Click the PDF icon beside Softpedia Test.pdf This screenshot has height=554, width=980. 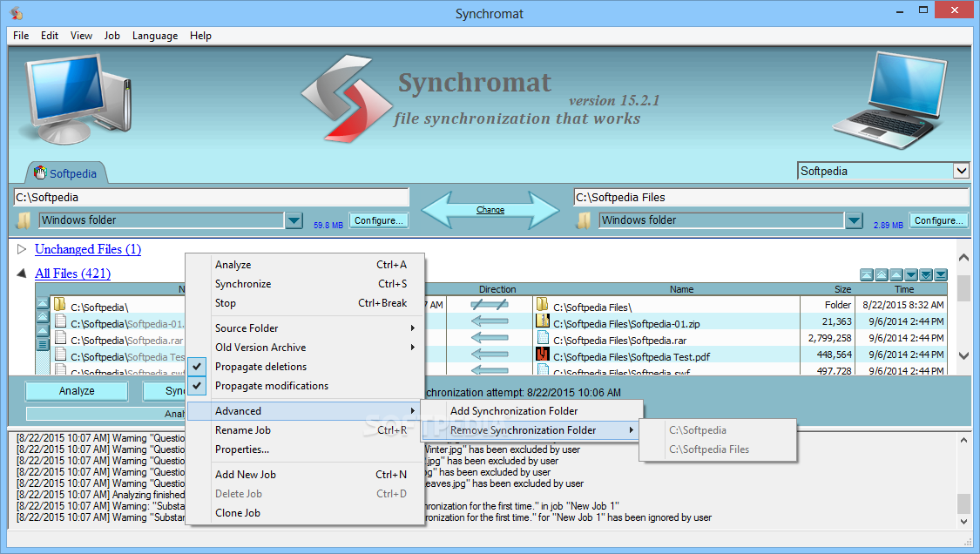click(x=543, y=355)
